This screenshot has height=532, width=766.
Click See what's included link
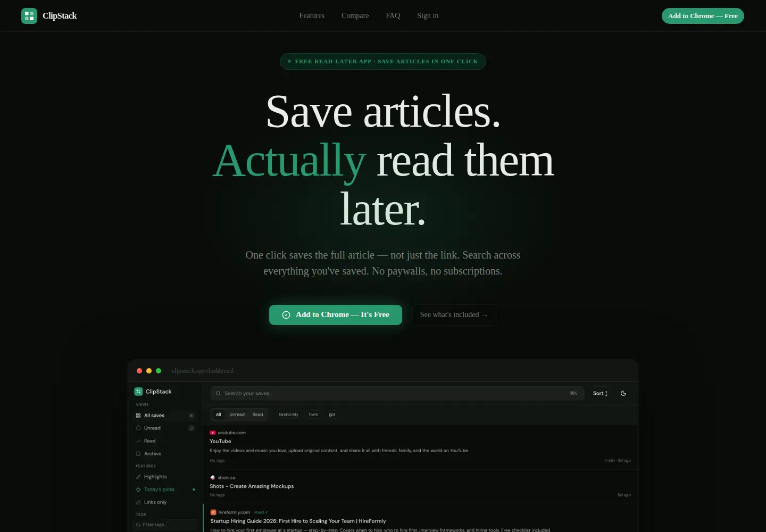[454, 315]
